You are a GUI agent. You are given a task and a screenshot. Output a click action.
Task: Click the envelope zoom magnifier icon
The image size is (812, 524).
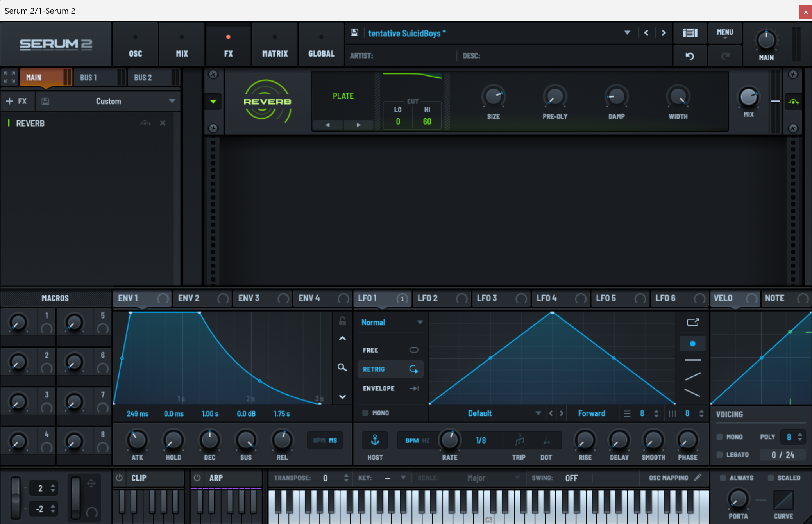[x=342, y=367]
